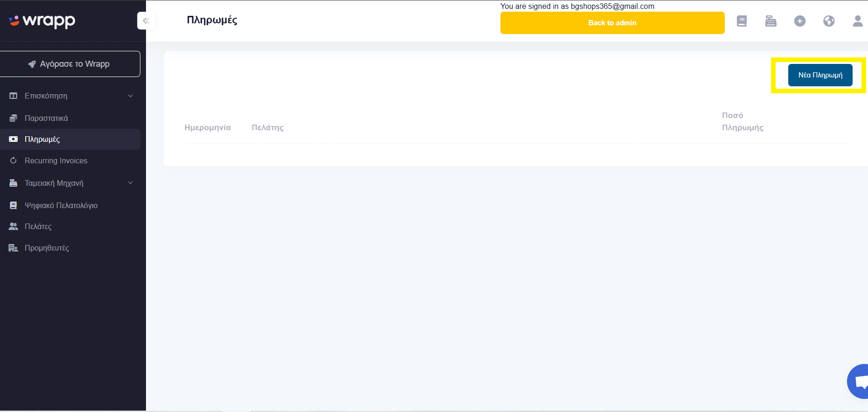
Task: Click Αγόρασε το Wrapp button
Action: pos(70,64)
